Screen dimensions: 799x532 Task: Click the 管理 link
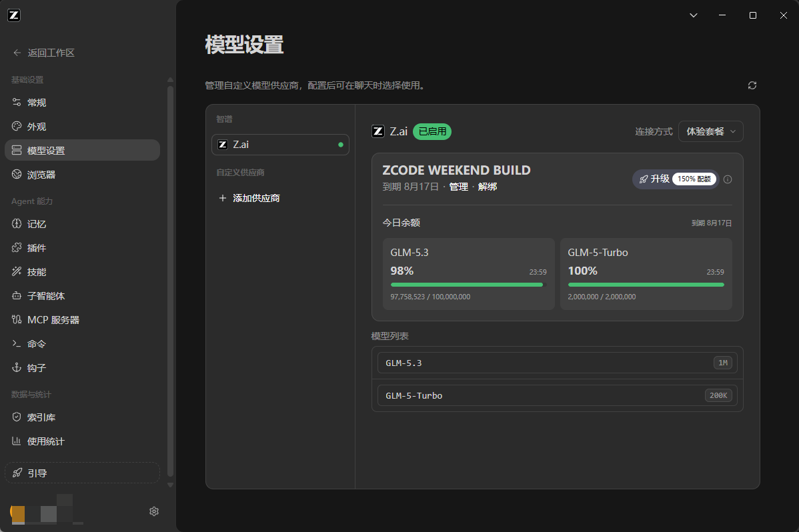pos(459,187)
